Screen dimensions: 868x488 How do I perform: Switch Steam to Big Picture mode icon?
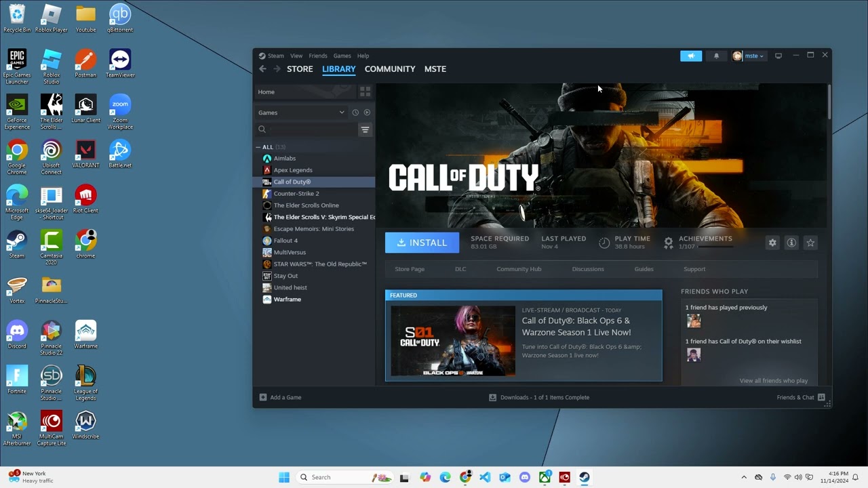tap(778, 56)
